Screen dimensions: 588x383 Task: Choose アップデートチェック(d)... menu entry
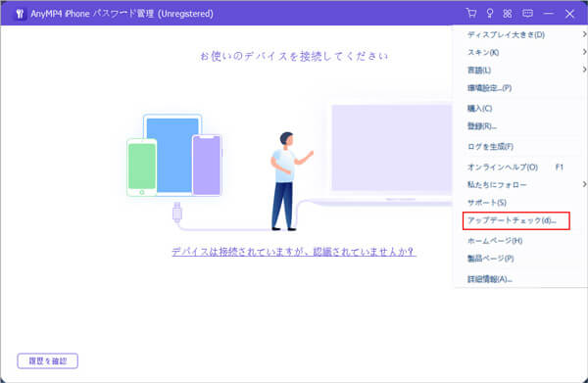pyautogui.click(x=516, y=220)
